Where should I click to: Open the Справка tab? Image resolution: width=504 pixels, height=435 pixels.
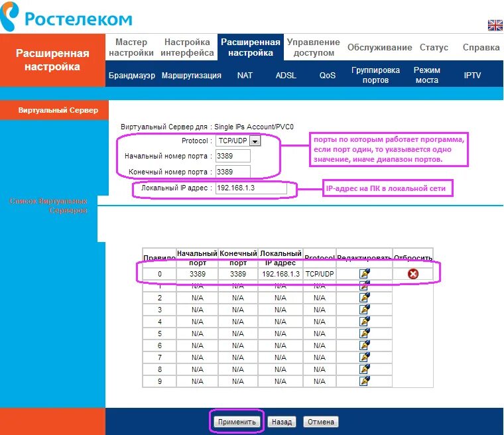(x=481, y=47)
